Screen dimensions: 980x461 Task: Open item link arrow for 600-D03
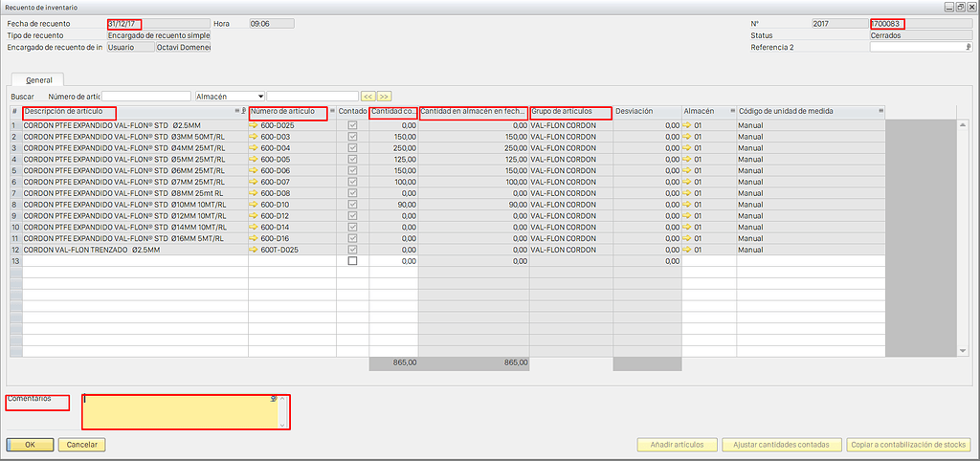point(253,137)
